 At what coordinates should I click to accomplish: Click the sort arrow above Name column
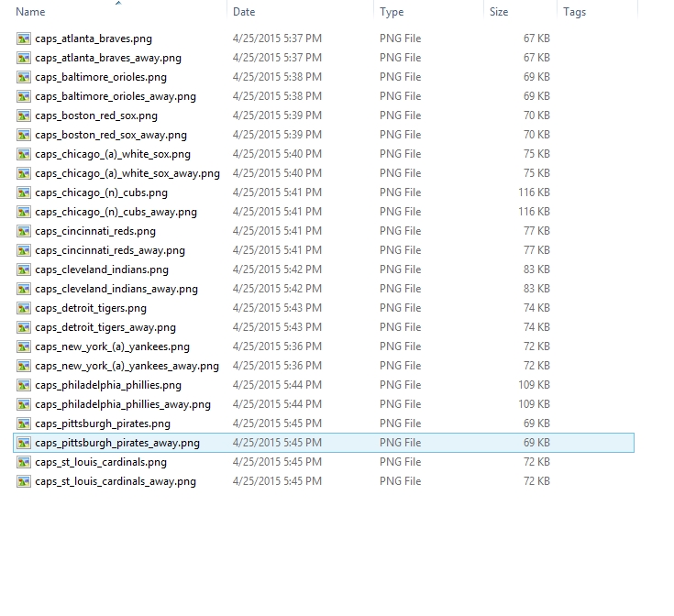[x=118, y=3]
